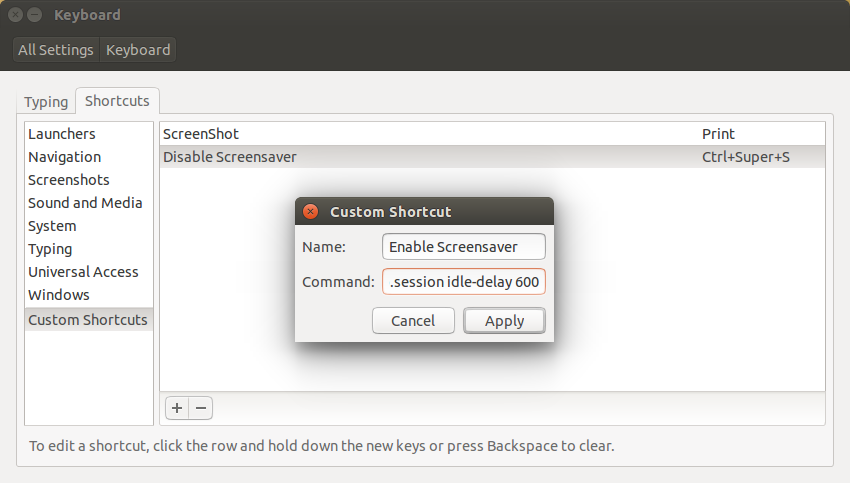Click the plus icon to add shortcut
This screenshot has height=483, width=850.
177,408
